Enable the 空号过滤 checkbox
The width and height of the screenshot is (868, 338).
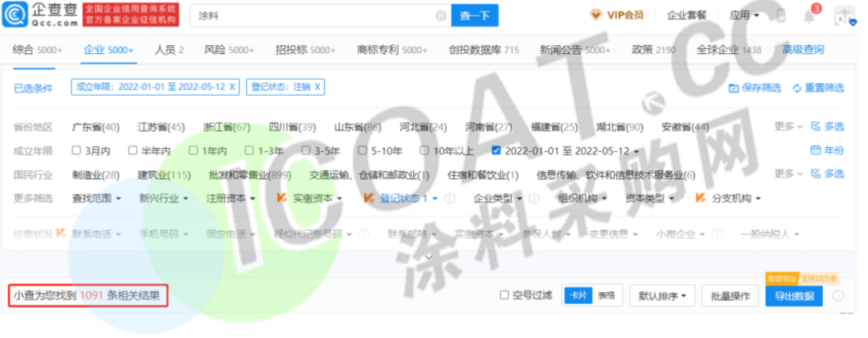tap(504, 295)
